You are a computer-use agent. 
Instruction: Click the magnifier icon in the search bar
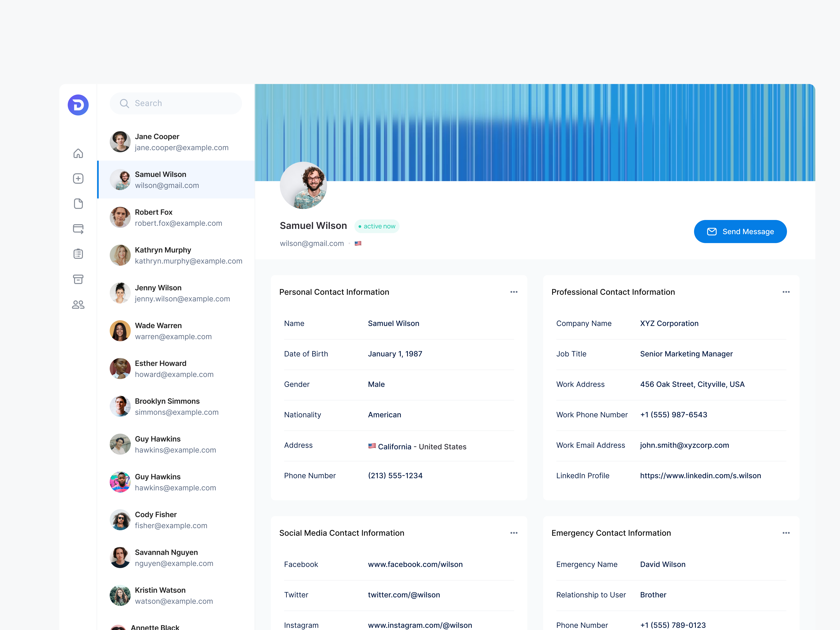[x=124, y=103]
